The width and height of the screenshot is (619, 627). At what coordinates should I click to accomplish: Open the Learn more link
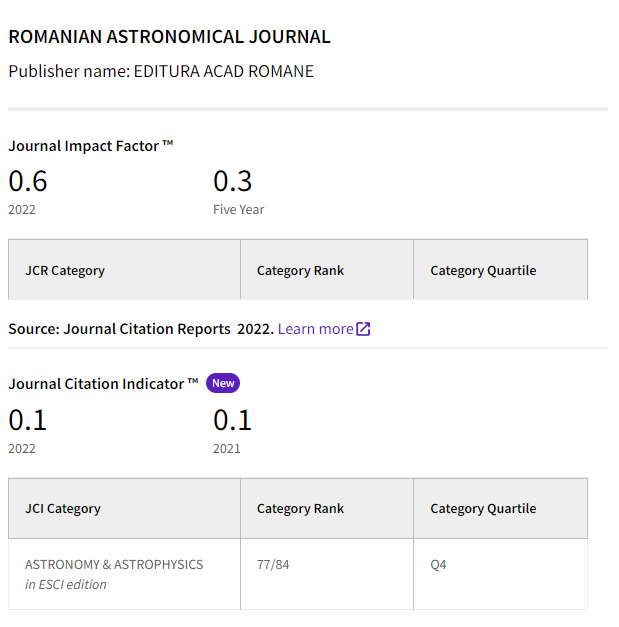click(x=315, y=329)
